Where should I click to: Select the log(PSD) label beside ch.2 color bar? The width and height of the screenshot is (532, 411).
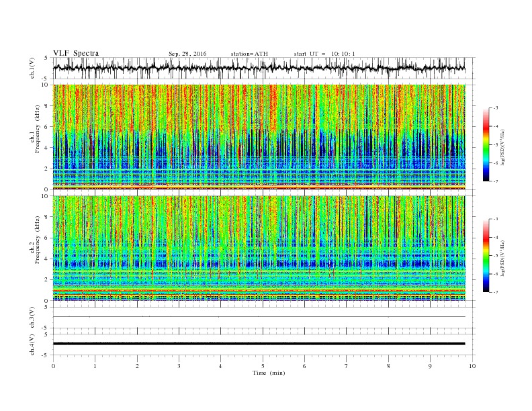coord(503,258)
